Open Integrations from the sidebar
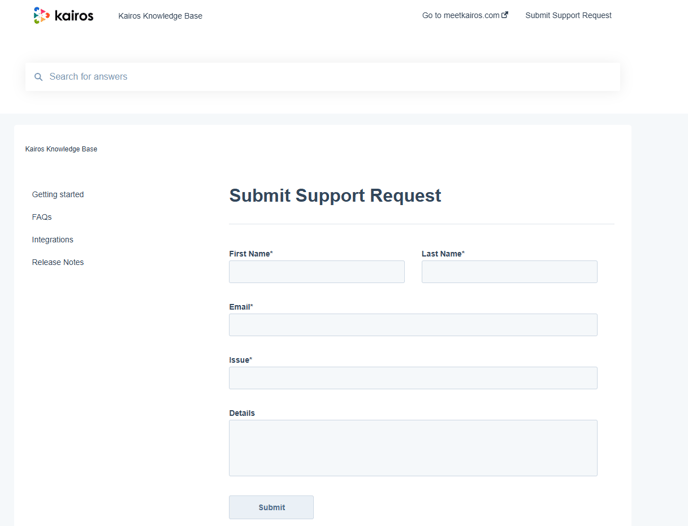The image size is (688, 526). point(53,240)
